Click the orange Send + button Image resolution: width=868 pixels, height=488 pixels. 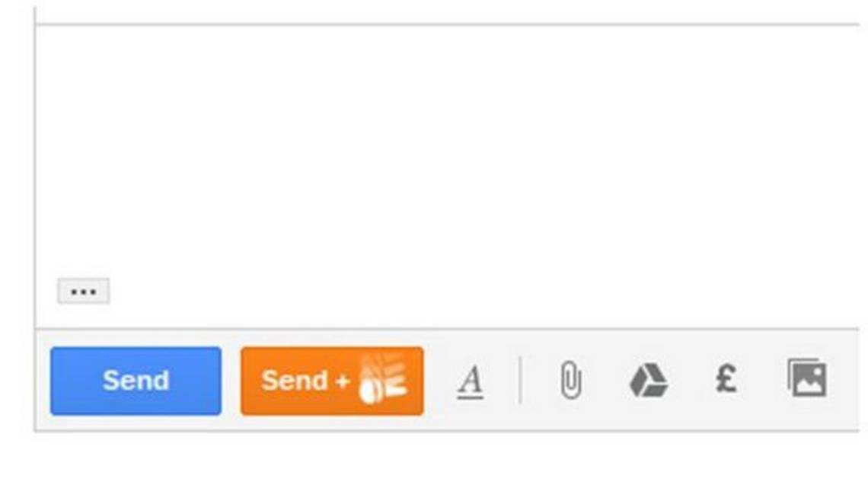point(332,381)
